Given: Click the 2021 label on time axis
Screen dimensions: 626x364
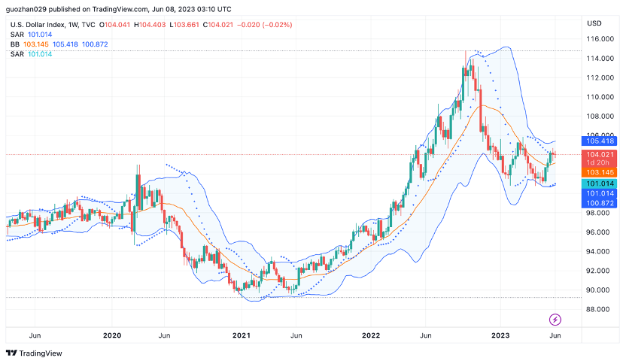Looking at the screenshot, I should pos(241,335).
